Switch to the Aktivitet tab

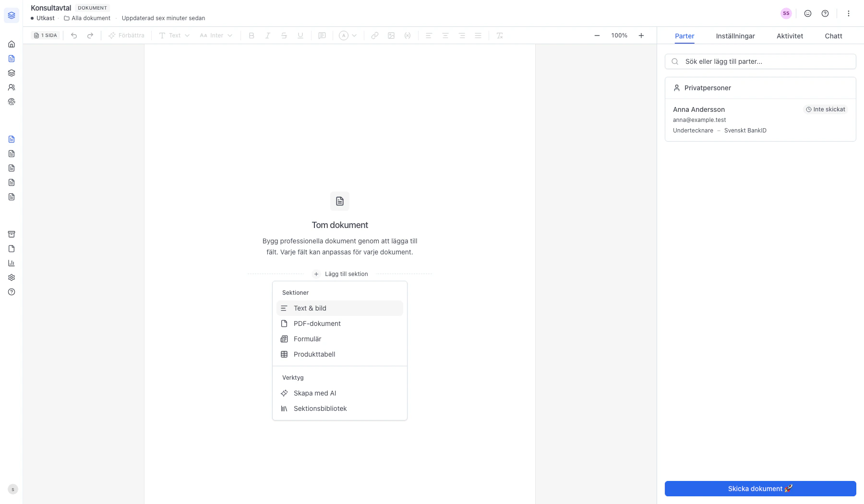790,36
